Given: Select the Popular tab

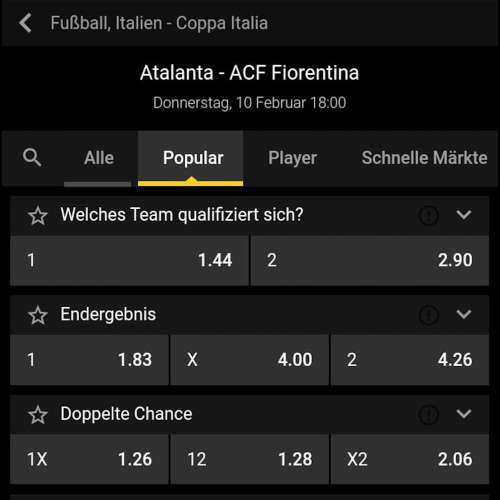Looking at the screenshot, I should (191, 158).
